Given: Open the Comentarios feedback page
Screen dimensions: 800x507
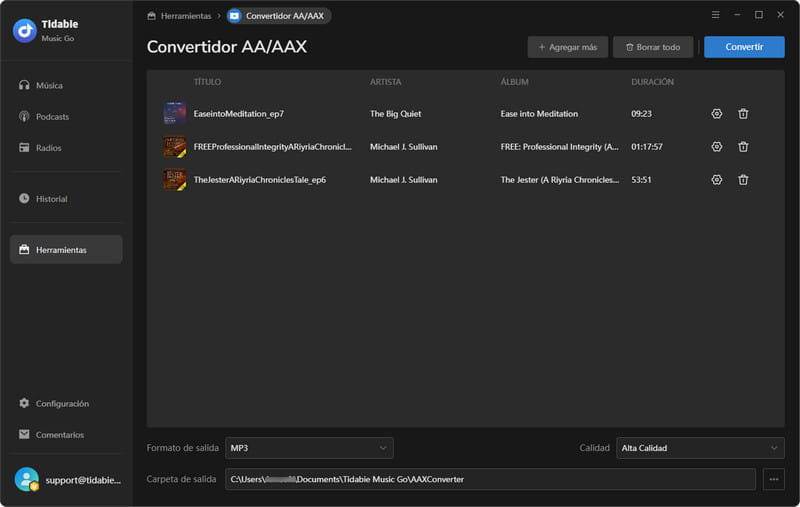Looking at the screenshot, I should pyautogui.click(x=66, y=434).
